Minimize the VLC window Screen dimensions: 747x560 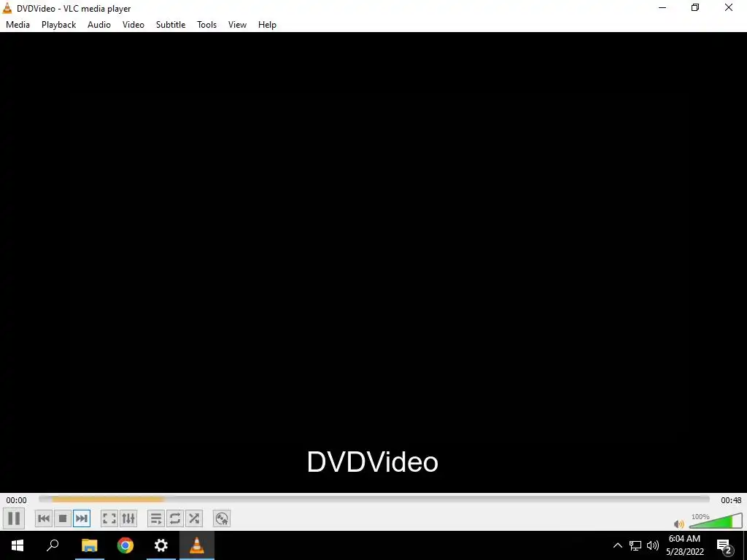tap(662, 7)
